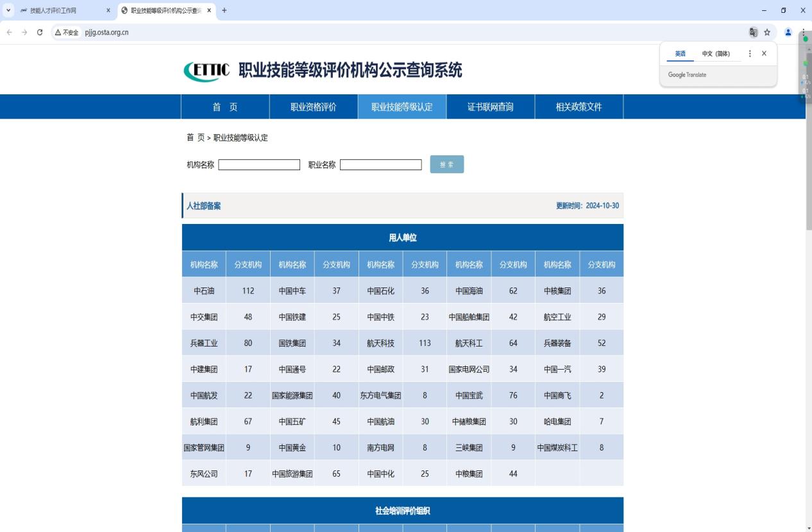Expand the tab search dropdown arrow
812x532 pixels.
click(9, 10)
